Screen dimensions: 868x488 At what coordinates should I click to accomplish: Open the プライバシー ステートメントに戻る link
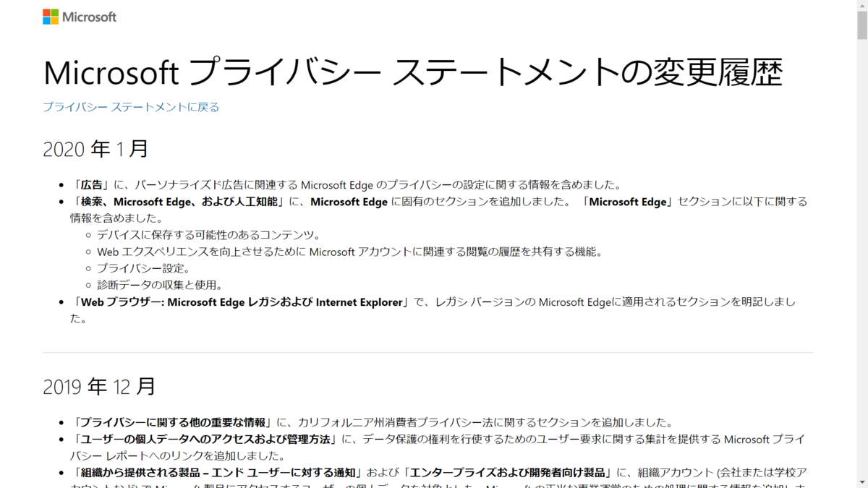[x=131, y=107]
